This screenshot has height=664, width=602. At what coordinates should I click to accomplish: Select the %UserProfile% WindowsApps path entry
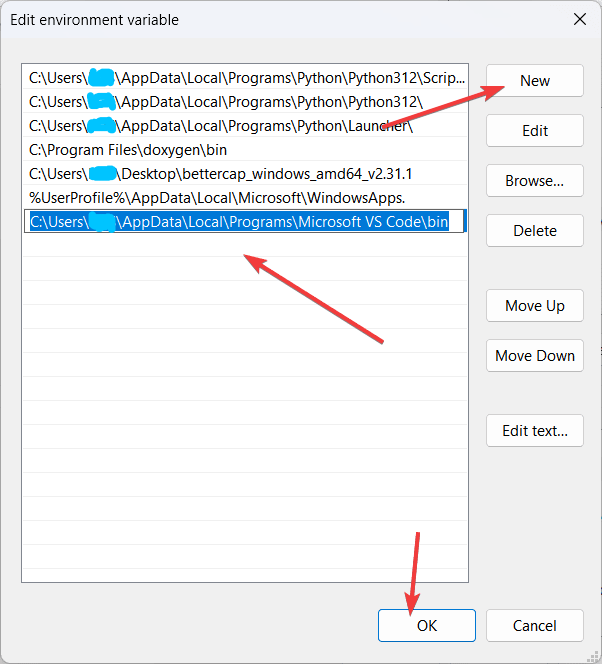(245, 198)
